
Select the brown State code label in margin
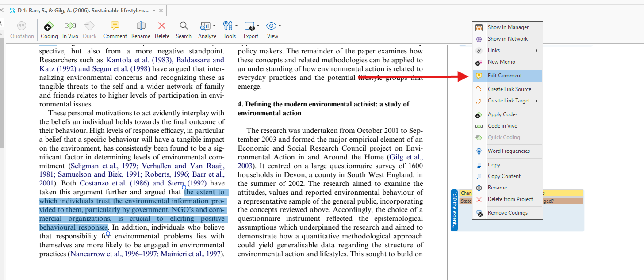pos(521,201)
